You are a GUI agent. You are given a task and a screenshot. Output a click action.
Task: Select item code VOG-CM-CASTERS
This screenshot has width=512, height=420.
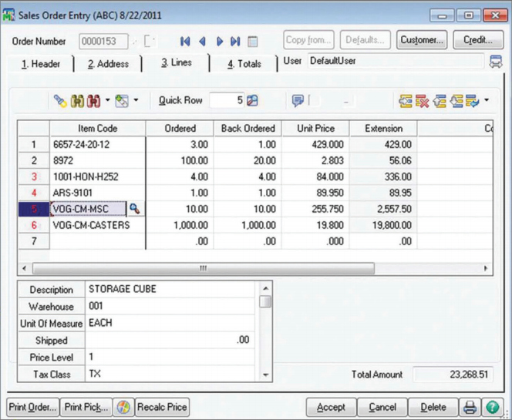(x=97, y=225)
